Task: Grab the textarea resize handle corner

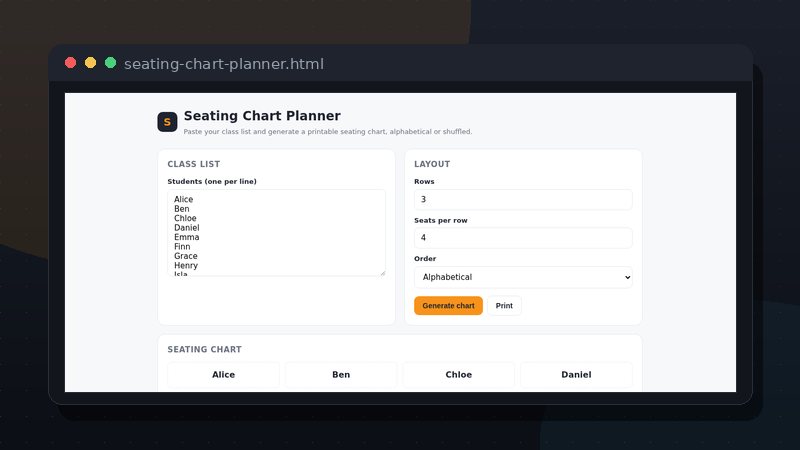Action: (x=382, y=272)
